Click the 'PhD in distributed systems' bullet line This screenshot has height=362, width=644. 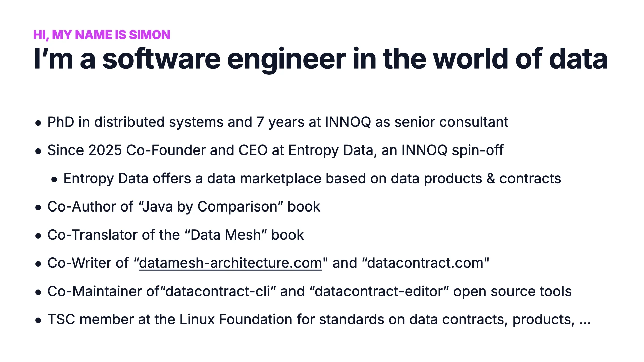278,122
